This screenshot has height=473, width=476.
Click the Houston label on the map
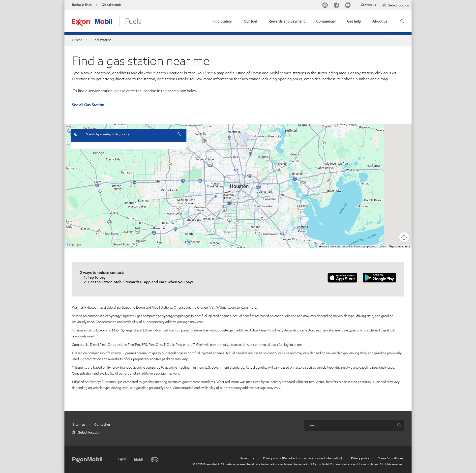(x=239, y=186)
